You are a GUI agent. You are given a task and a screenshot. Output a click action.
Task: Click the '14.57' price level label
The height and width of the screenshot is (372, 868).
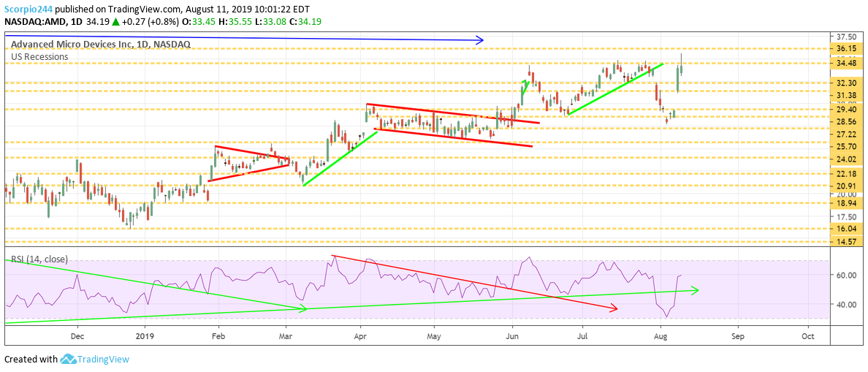point(846,242)
